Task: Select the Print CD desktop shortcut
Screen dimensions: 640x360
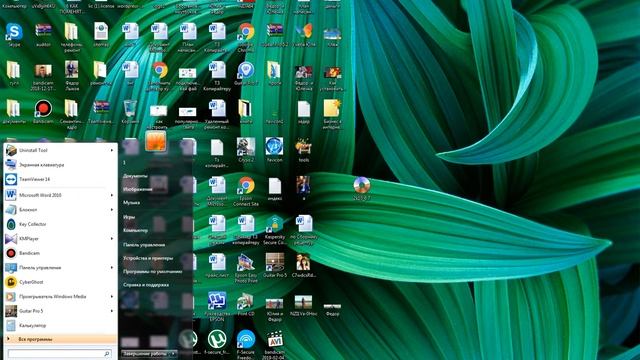Action: click(x=246, y=304)
